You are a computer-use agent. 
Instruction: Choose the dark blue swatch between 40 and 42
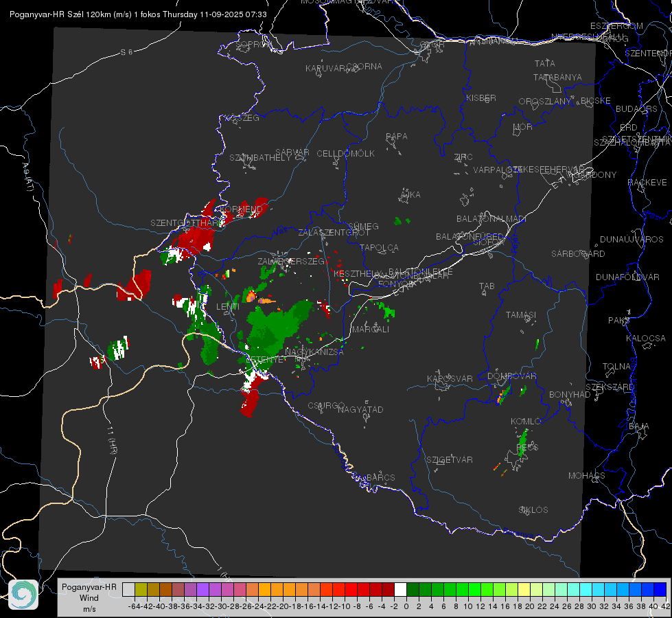[x=660, y=589]
